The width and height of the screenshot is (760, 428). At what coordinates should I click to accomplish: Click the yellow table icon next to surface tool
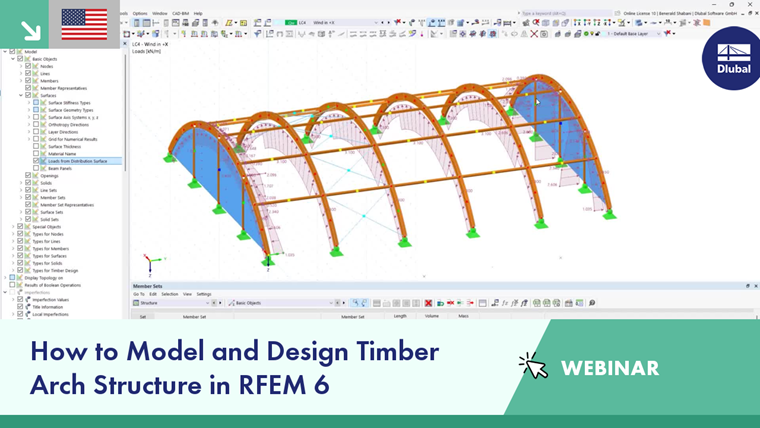(243, 23)
